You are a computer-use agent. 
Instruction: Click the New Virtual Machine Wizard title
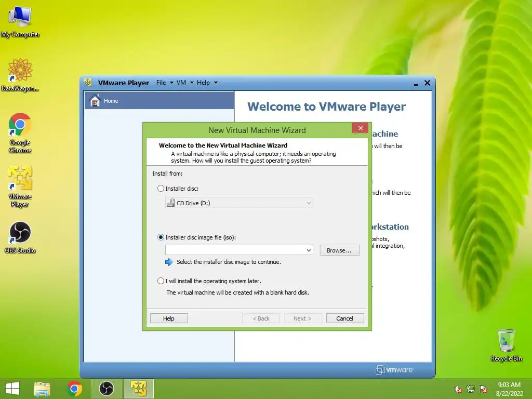point(257,130)
